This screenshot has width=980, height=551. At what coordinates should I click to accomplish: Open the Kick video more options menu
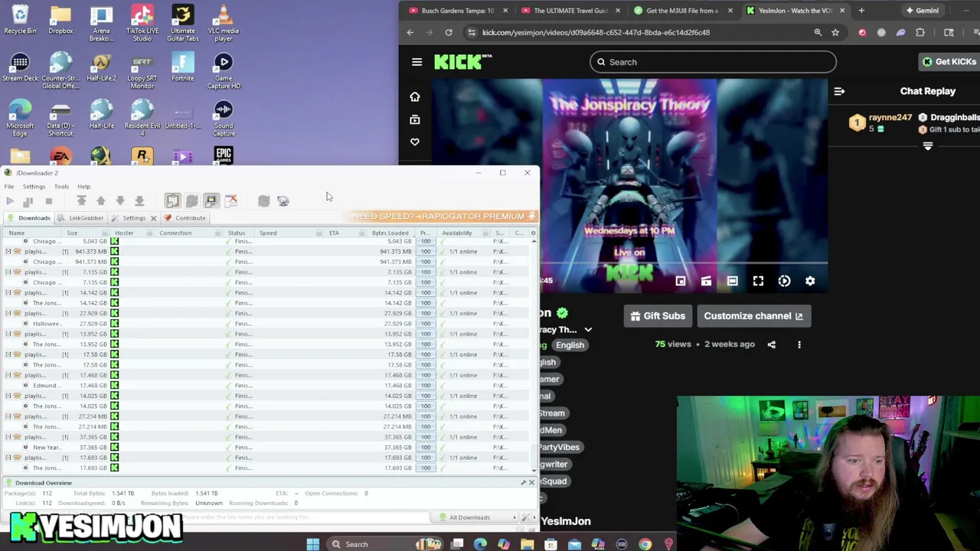pyautogui.click(x=799, y=344)
